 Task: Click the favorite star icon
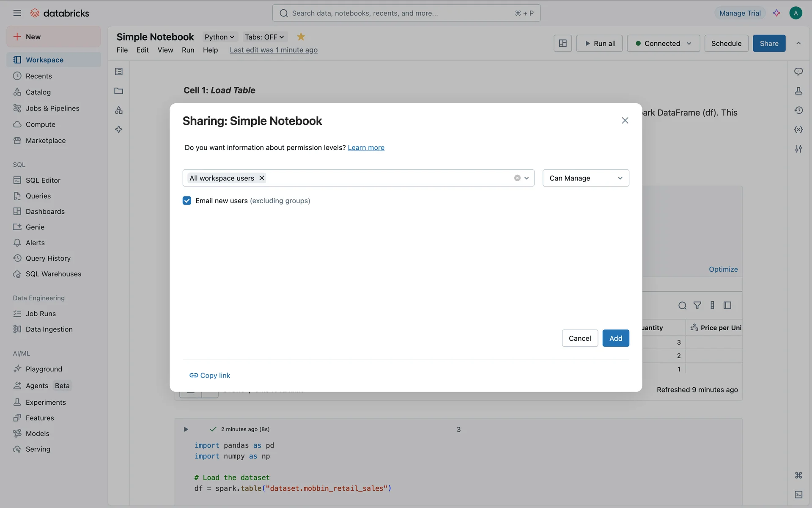(x=301, y=37)
